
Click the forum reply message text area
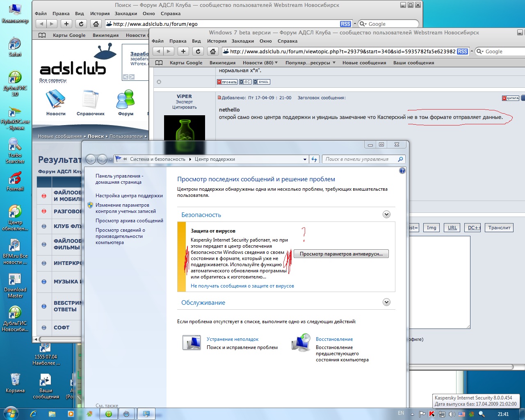click(x=440, y=282)
